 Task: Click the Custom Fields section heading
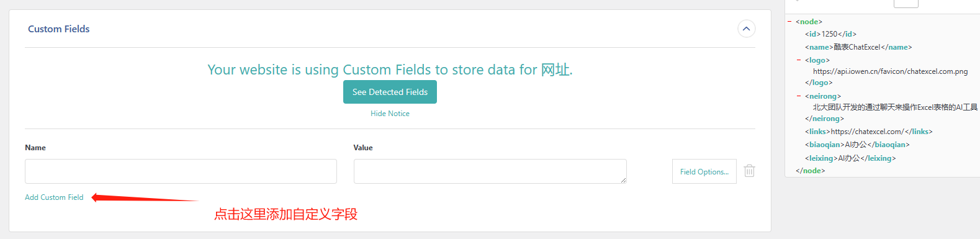pyautogui.click(x=59, y=29)
